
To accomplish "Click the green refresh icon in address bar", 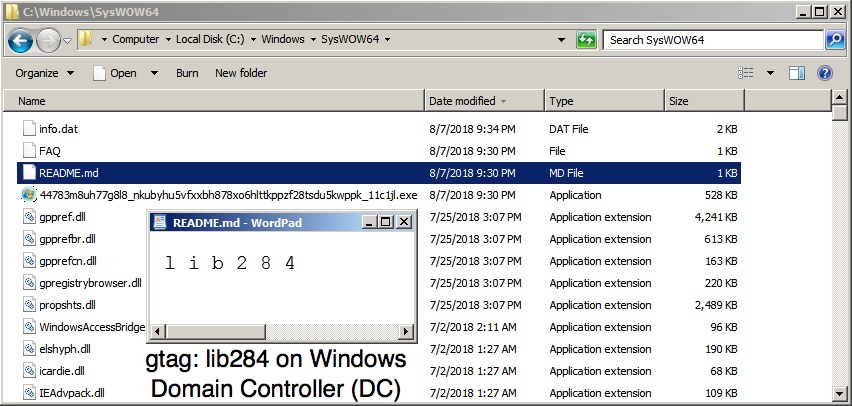I will [585, 40].
